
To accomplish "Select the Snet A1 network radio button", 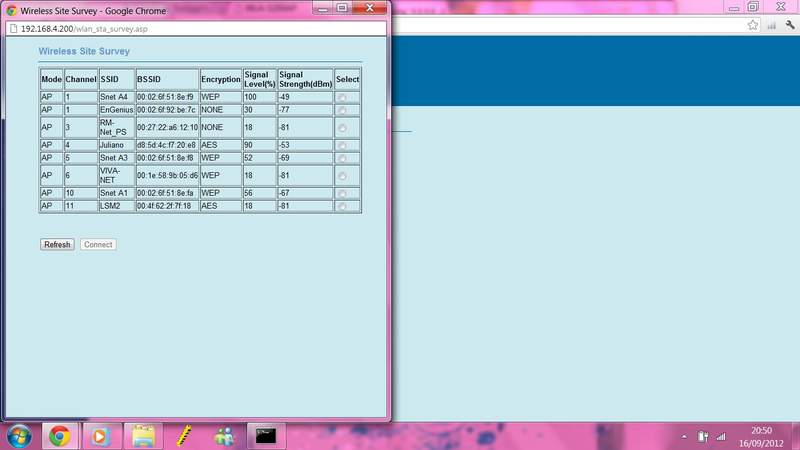I will pyautogui.click(x=342, y=193).
